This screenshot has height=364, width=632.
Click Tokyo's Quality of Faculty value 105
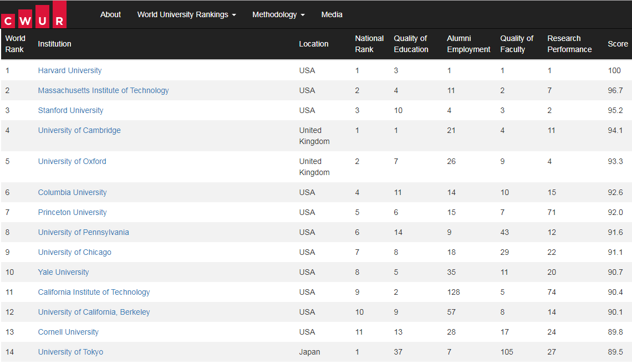[507, 352]
